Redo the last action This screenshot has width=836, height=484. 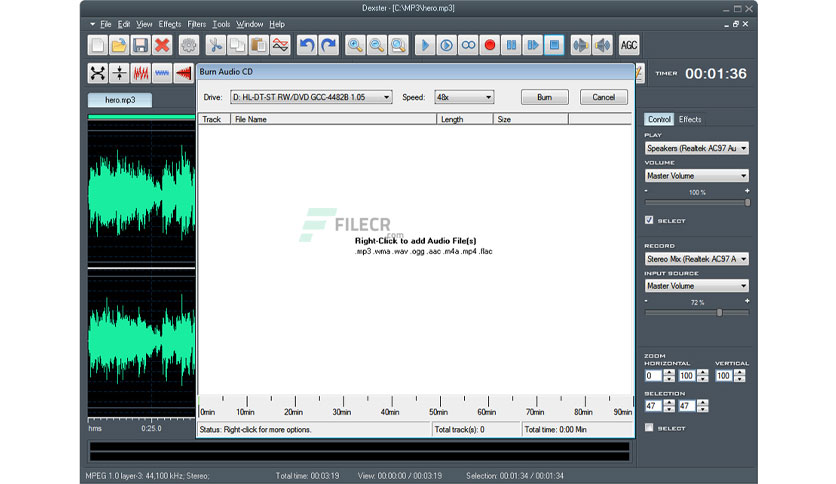328,45
